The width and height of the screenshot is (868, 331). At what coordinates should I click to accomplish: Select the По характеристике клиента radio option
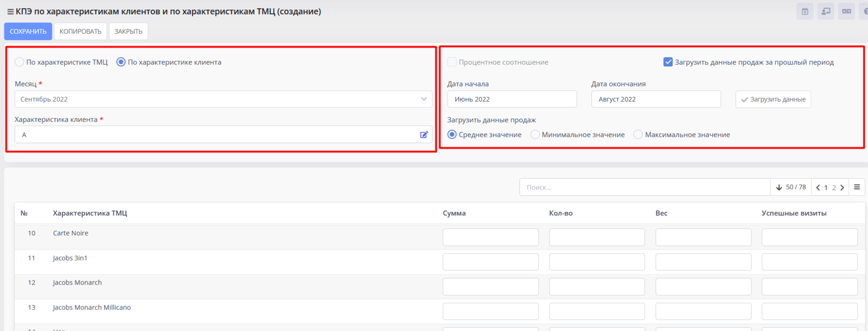pos(121,62)
